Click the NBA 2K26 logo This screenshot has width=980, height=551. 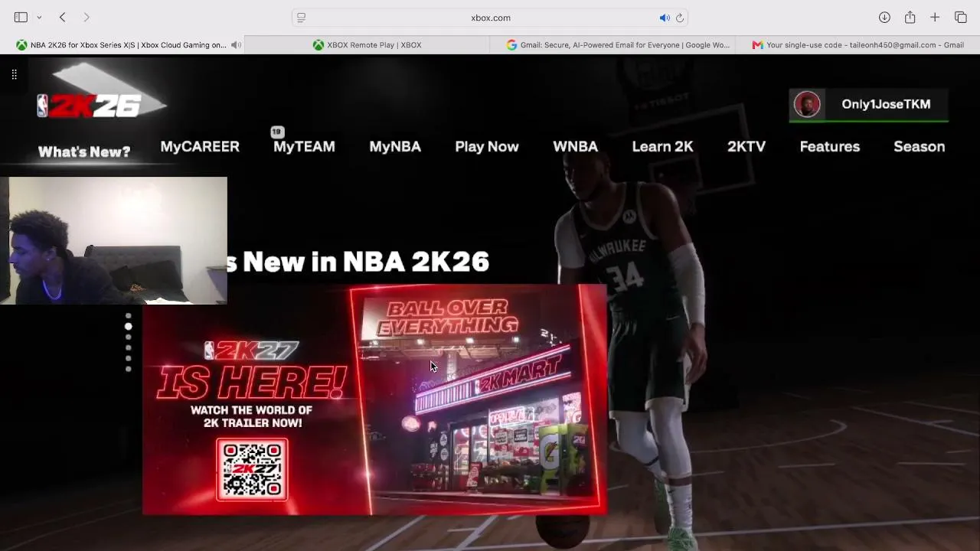click(90, 106)
